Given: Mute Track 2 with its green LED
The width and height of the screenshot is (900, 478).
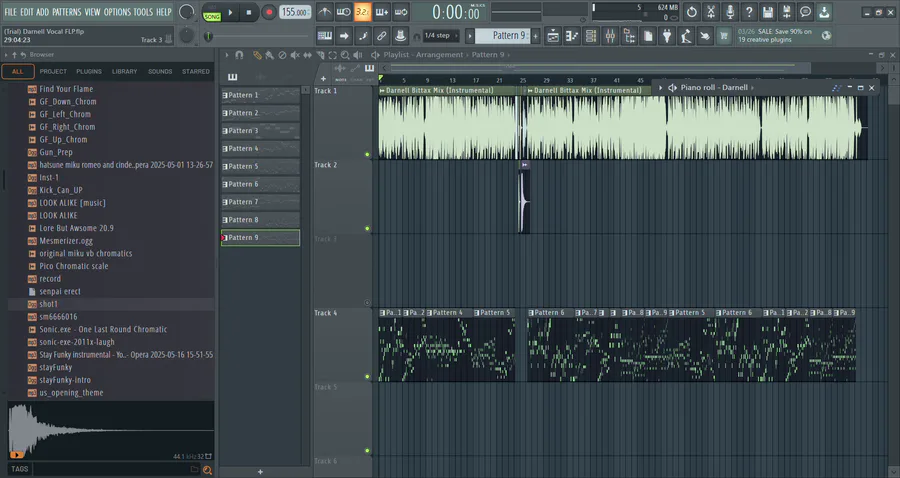Looking at the screenshot, I should [367, 228].
